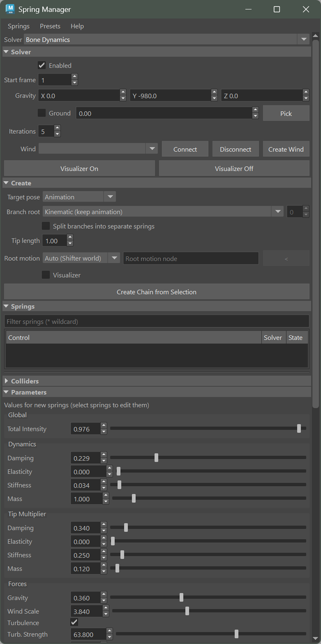Expand the Colliders section

pyautogui.click(x=157, y=381)
